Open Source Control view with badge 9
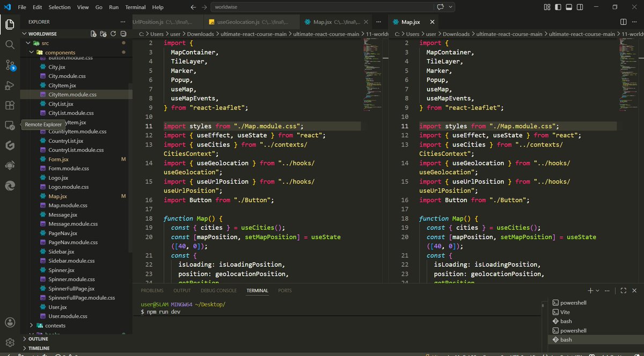The width and height of the screenshot is (644, 356). coord(10,65)
